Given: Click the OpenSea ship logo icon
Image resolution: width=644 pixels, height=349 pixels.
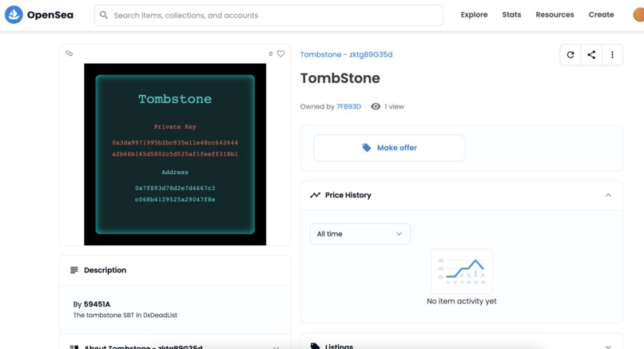Looking at the screenshot, I should click(14, 15).
